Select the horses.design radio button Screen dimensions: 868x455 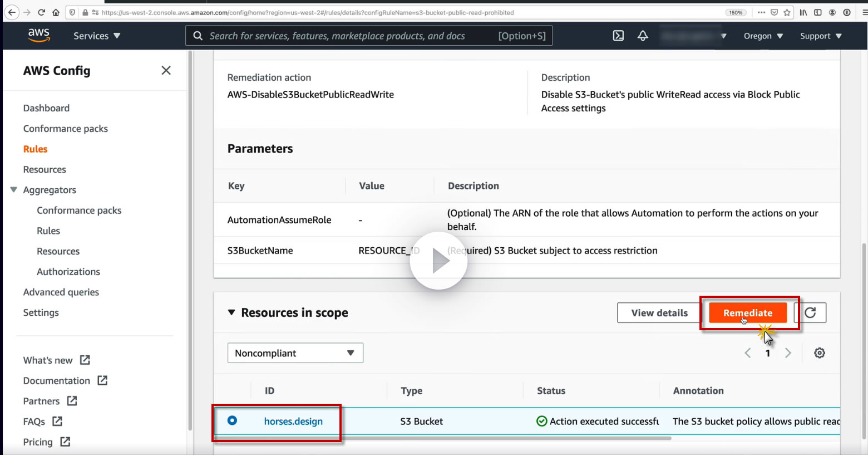click(x=233, y=420)
